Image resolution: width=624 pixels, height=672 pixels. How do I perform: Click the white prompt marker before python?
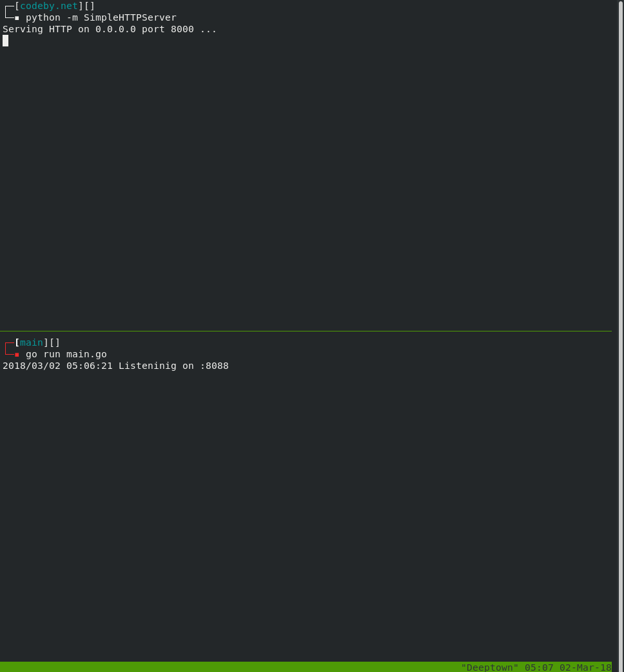17,18
